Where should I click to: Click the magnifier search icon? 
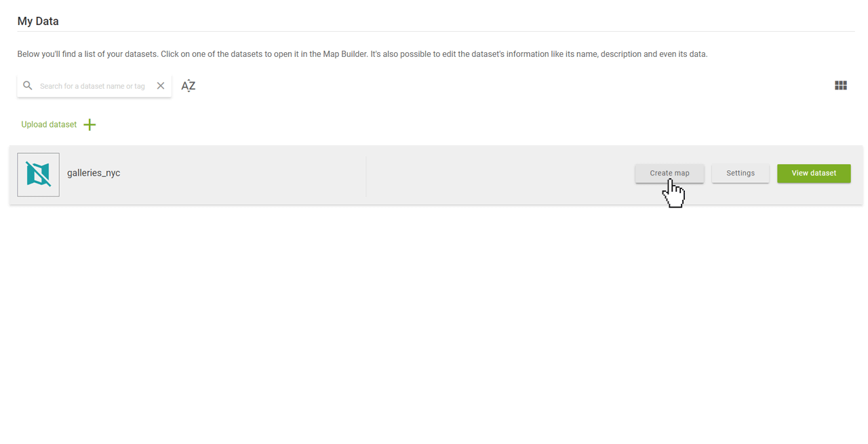pyautogui.click(x=28, y=86)
